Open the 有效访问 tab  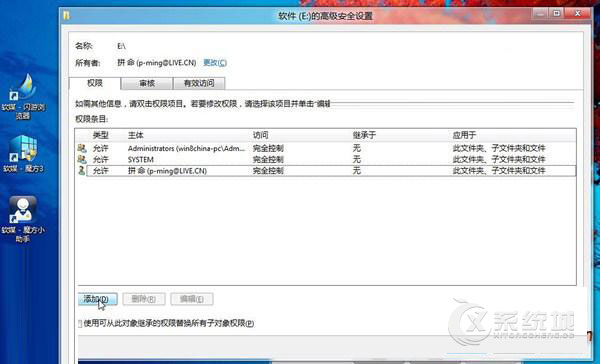coord(199,83)
